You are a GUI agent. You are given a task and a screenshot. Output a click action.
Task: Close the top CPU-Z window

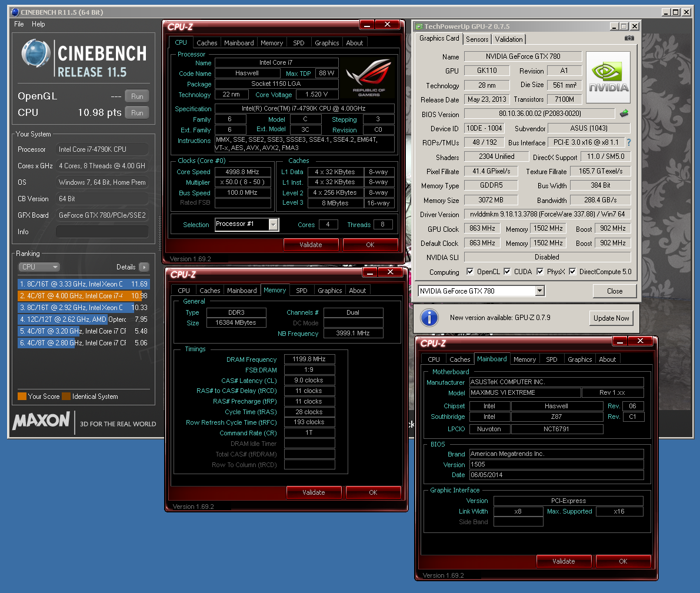388,25
